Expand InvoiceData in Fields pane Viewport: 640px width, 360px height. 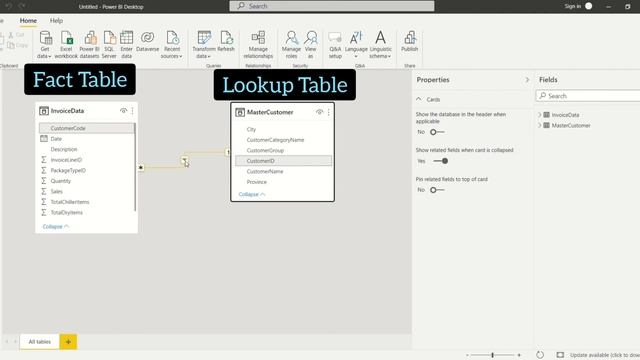tap(539, 115)
